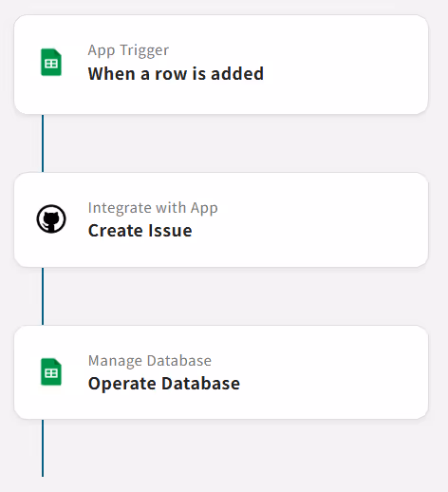Click the Google Sheets icon in App Trigger card
This screenshot has height=492, width=448.
pyautogui.click(x=51, y=63)
